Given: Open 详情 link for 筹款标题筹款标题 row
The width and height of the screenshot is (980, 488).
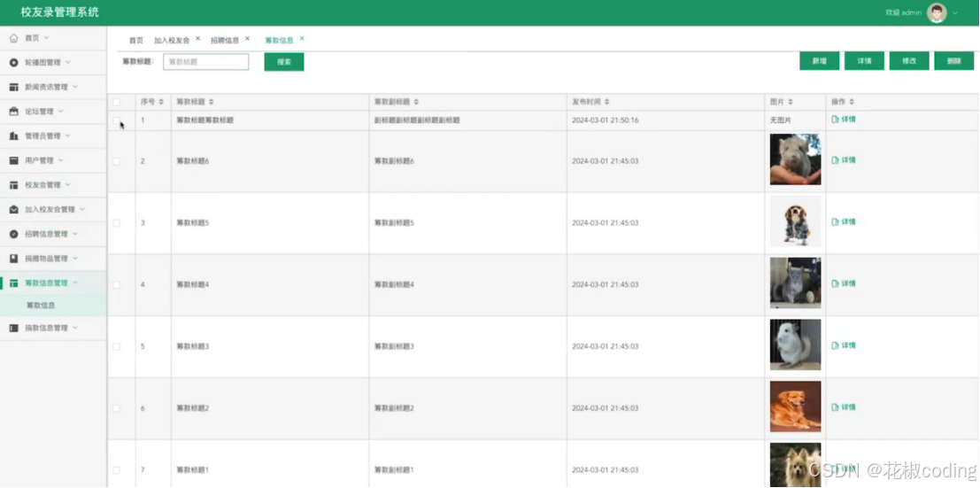Looking at the screenshot, I should tap(844, 119).
